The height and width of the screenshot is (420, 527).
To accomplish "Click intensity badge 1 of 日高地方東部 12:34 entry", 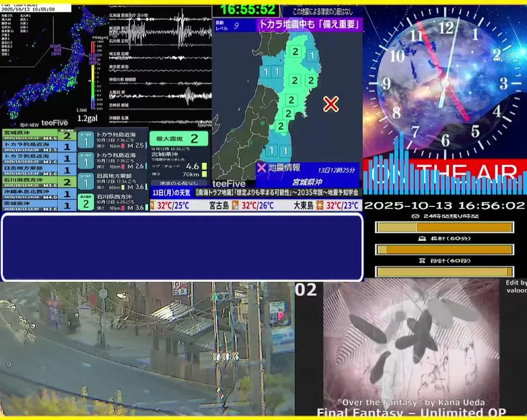I will [86, 182].
